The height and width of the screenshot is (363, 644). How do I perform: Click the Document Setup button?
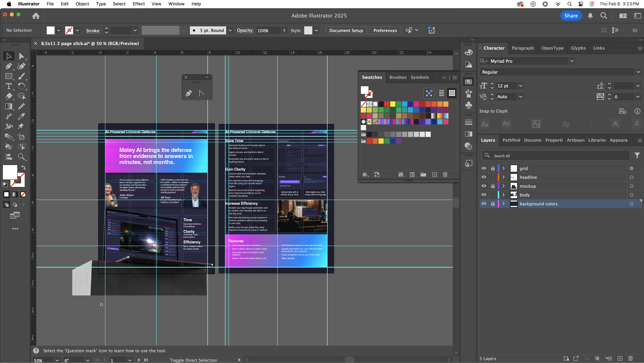point(346,30)
